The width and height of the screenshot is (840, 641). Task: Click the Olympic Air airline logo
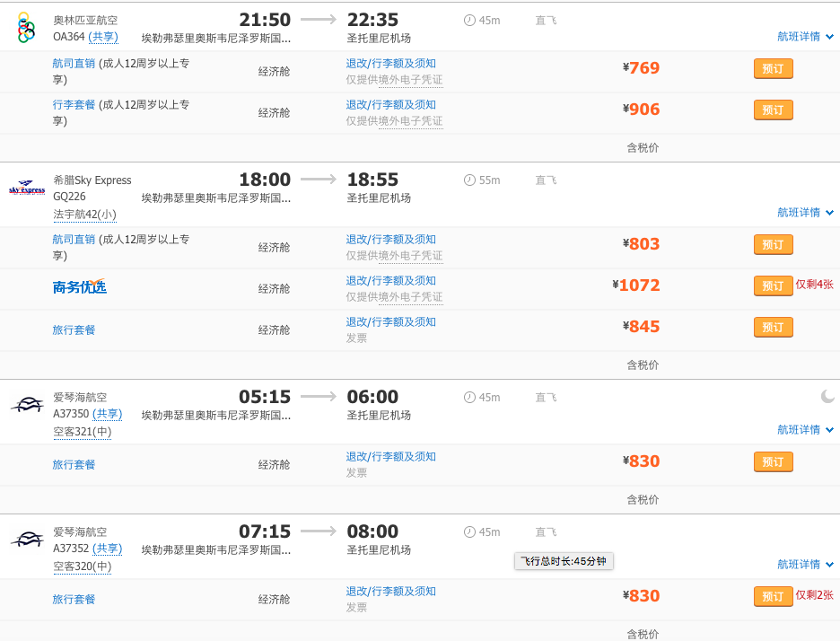pyautogui.click(x=26, y=28)
